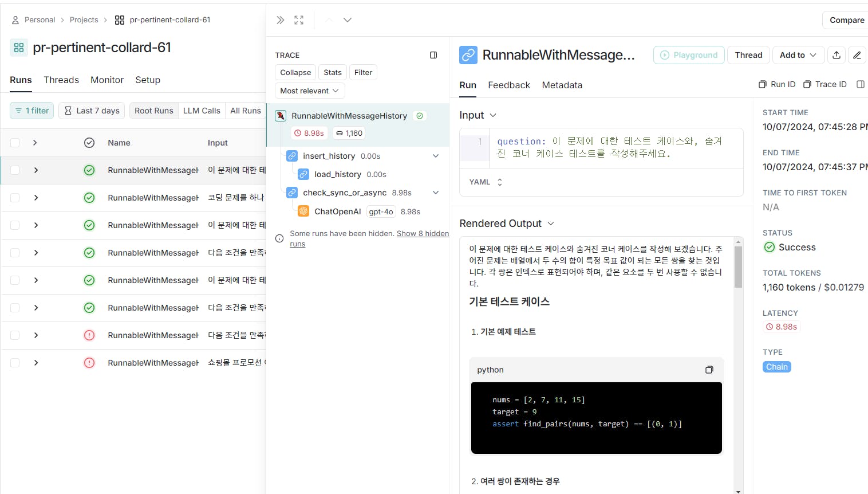Click the rendered output scrollbar thumb
The width and height of the screenshot is (868, 494).
(x=739, y=268)
